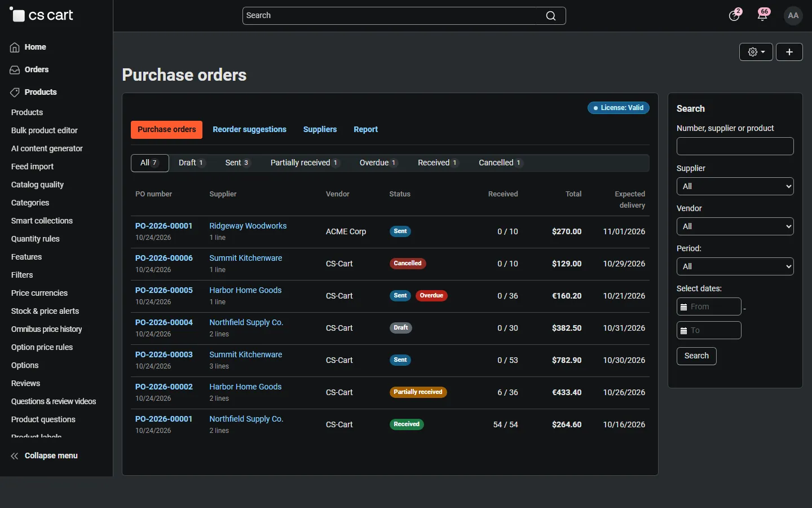
Task: Add a new purchase order with plus button
Action: (x=789, y=52)
